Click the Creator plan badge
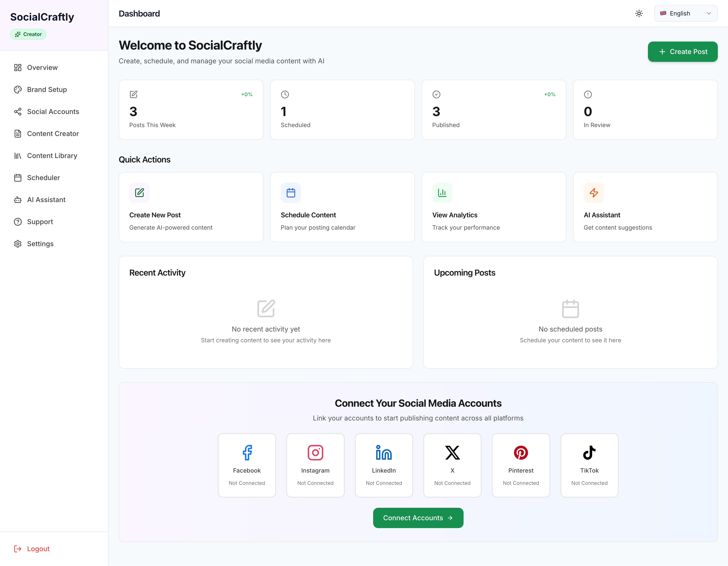The width and height of the screenshot is (728, 566). click(28, 34)
